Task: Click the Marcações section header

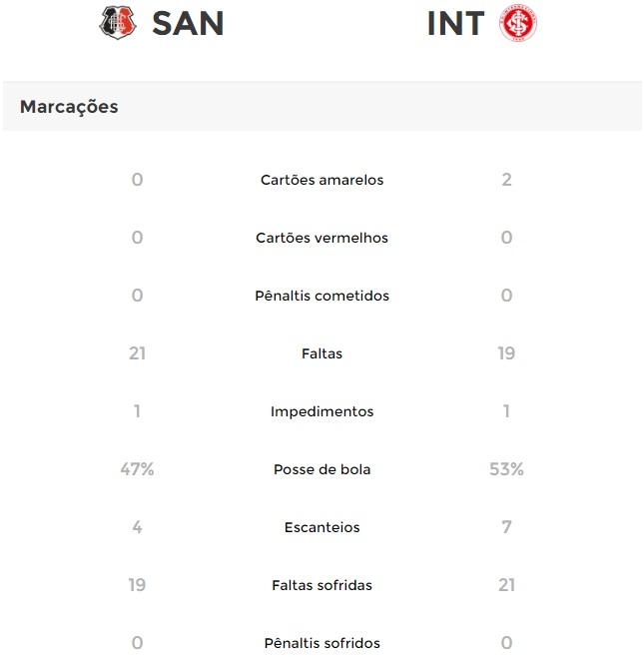Action: 69,107
